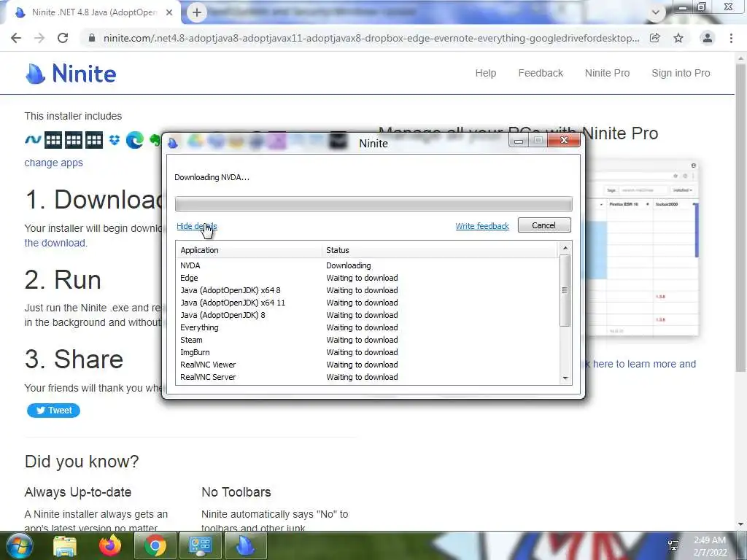
Task: Select the RealVNC Server row
Action: pos(367,377)
